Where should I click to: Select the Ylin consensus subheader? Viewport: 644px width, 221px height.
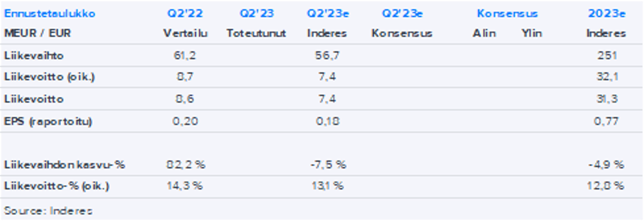(x=531, y=33)
